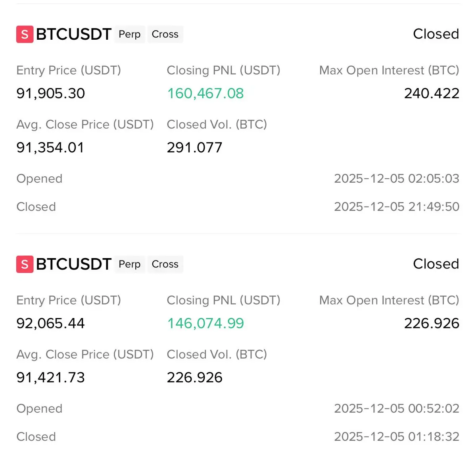This screenshot has width=476, height=461.
Task: Tap the 160,467.08 closing PNL value
Action: click(205, 94)
